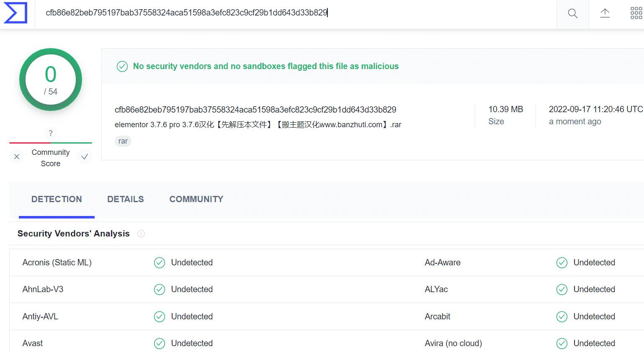Select the Avira (no cloud) vendor name
644x352 pixels.
[453, 343]
